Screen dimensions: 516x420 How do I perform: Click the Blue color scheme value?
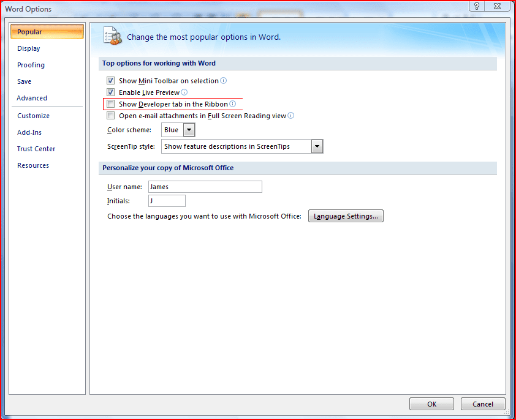tap(171, 130)
